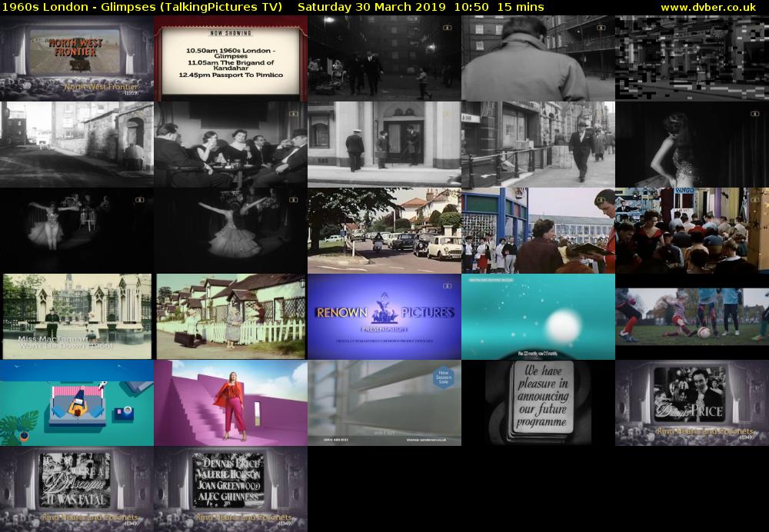This screenshot has width=769, height=532.
Task: Open the glitched pixelated frame thumbnail
Action: click(692, 58)
